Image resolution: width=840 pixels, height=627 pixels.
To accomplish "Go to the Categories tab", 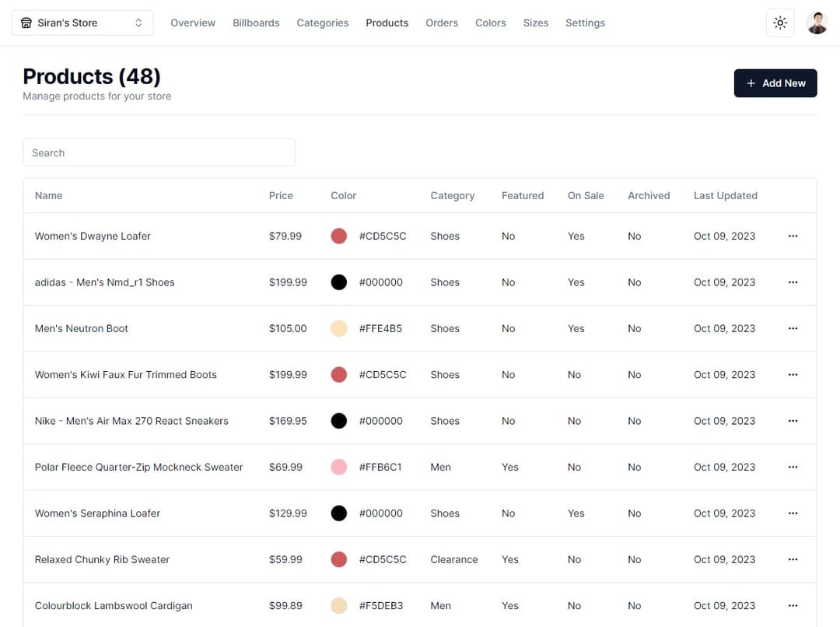I will [323, 23].
